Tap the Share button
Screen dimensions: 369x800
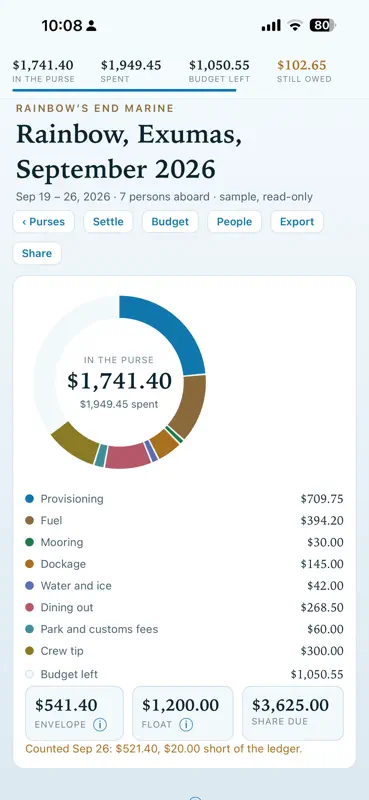[x=37, y=253]
